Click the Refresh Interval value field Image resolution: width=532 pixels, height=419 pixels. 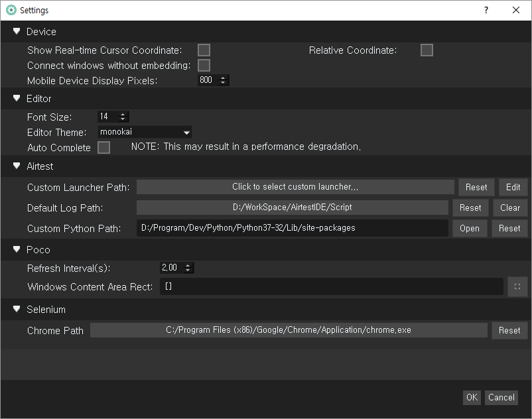coord(172,268)
